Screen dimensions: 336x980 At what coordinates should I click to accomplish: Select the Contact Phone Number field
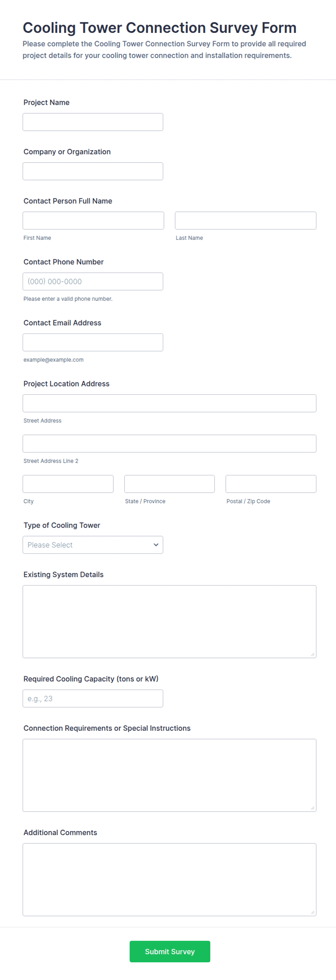(x=93, y=281)
